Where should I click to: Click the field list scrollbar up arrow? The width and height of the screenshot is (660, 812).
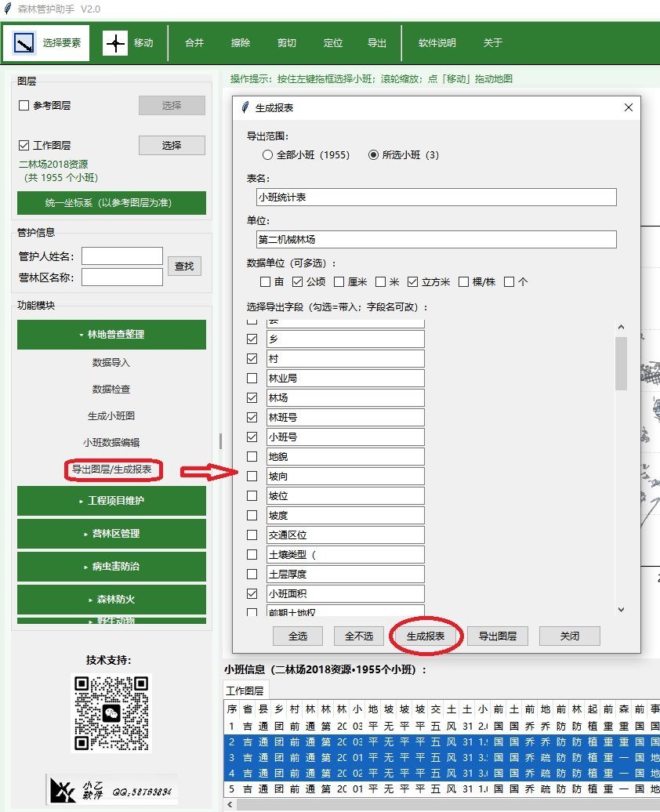pos(621,328)
